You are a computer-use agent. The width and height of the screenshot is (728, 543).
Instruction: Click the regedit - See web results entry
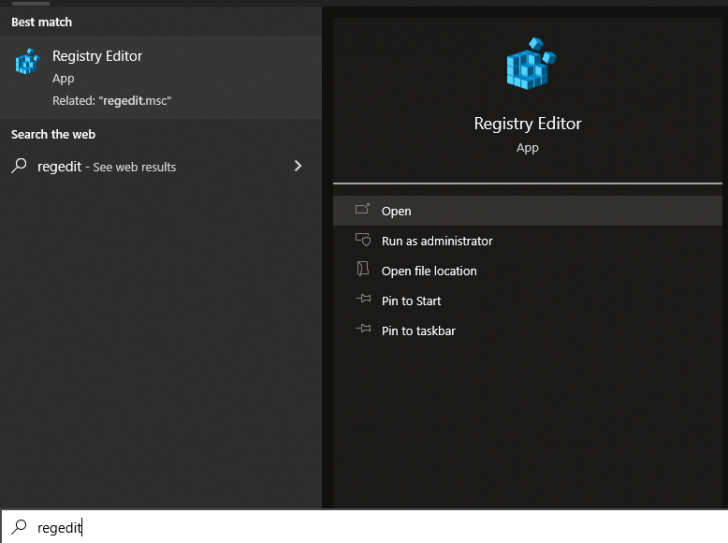pos(161,166)
